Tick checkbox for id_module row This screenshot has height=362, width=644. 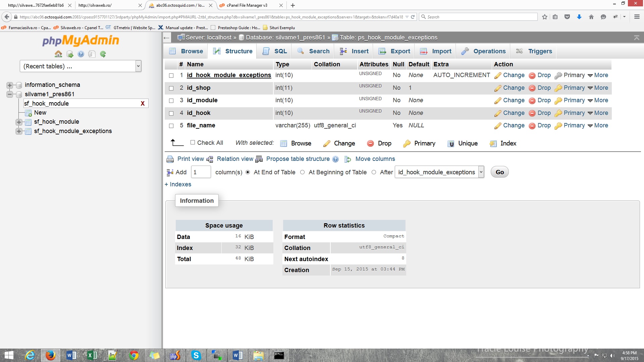(x=171, y=101)
